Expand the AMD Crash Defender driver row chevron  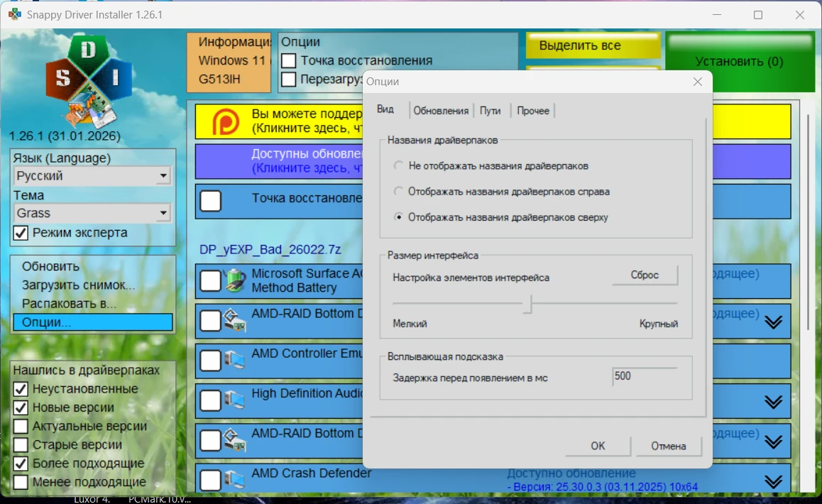[x=773, y=482]
